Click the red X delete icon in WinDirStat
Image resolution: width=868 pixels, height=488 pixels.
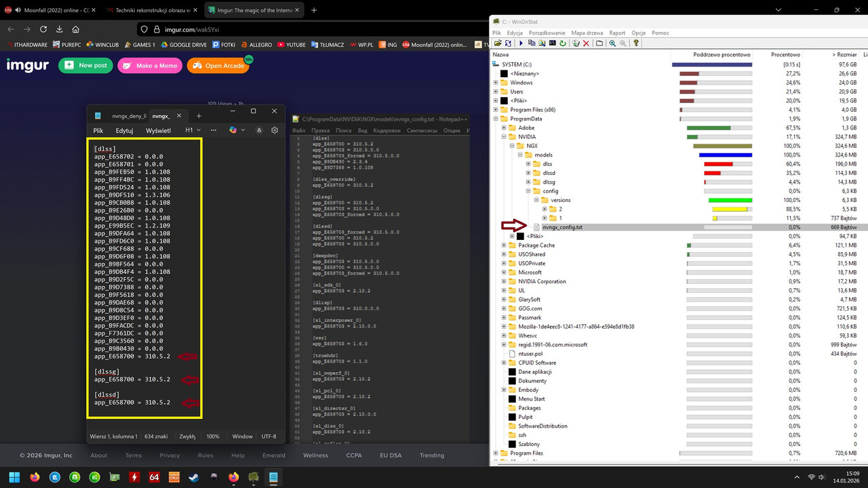[x=586, y=43]
